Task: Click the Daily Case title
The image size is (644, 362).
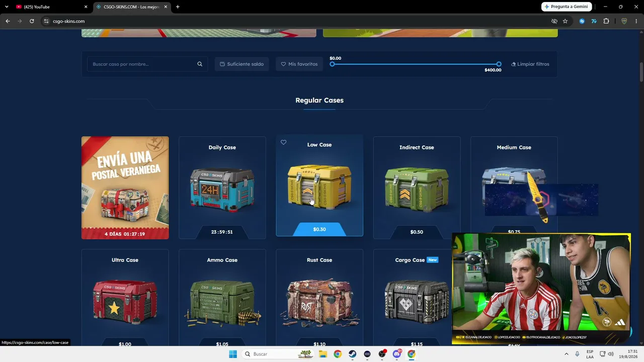Action: (x=222, y=147)
